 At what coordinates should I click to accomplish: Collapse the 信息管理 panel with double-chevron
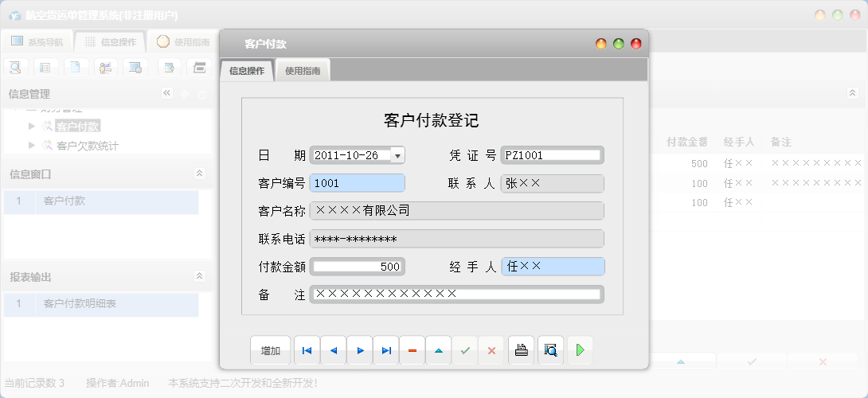click(166, 94)
